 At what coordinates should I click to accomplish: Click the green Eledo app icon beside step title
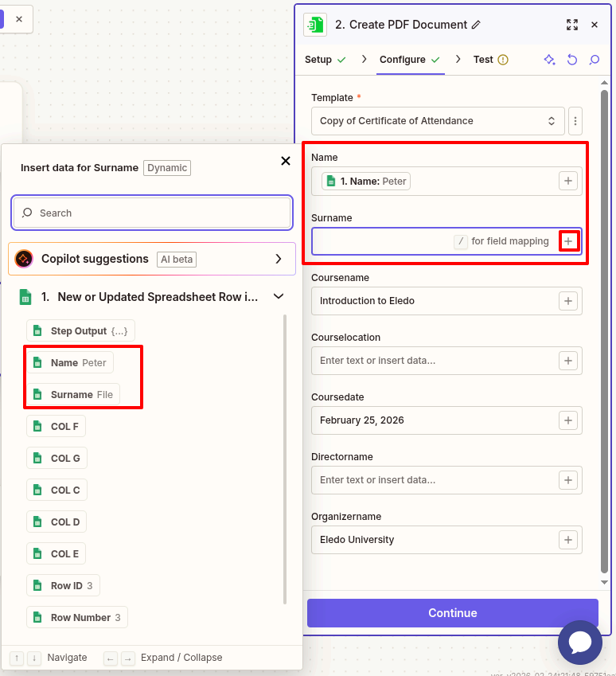[315, 25]
